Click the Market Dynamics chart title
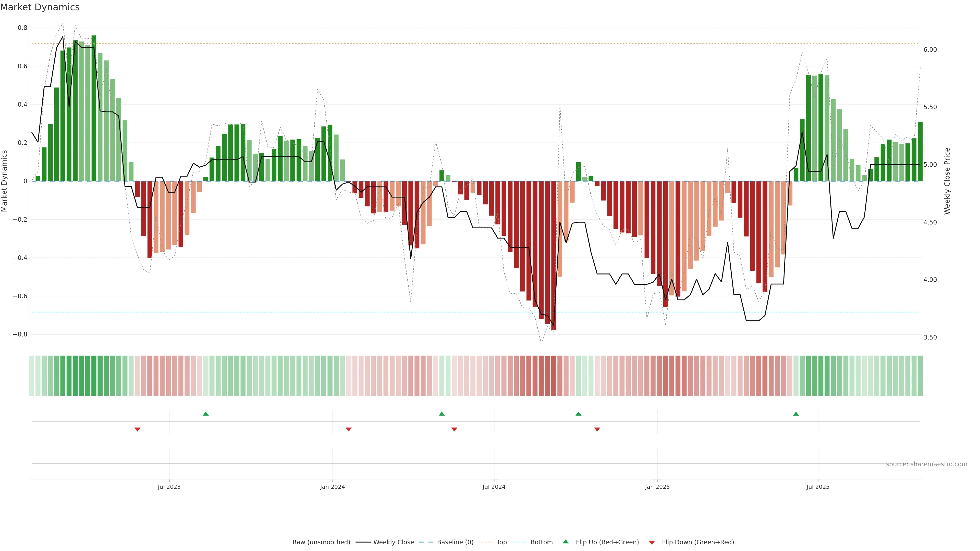Image resolution: width=980 pixels, height=551 pixels. tap(40, 7)
